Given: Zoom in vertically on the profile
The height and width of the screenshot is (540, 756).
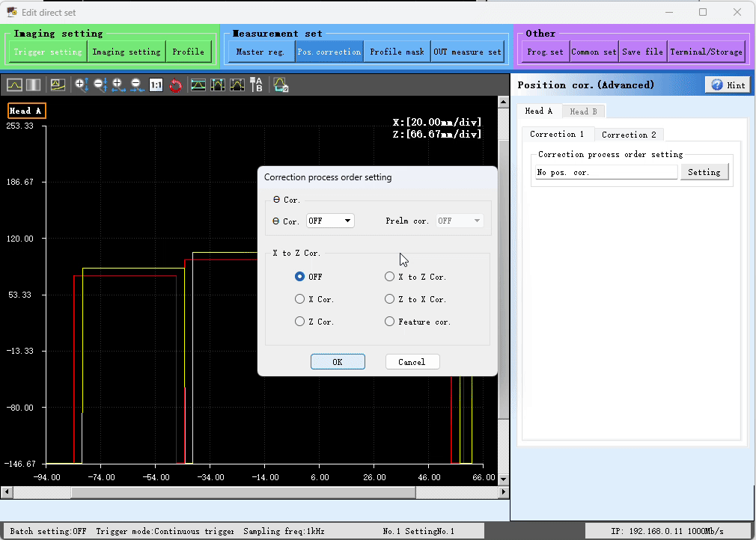Looking at the screenshot, I should click(81, 85).
